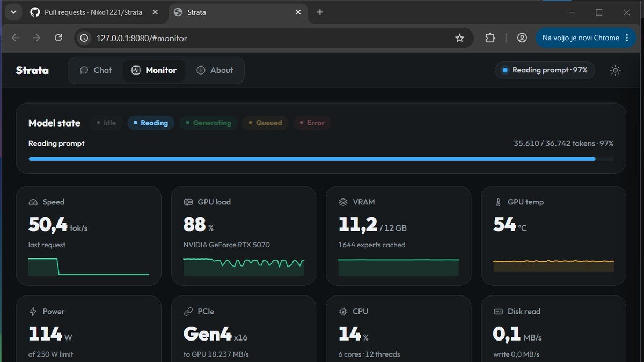Click the 1644 experts cached text
644x362 pixels.
click(372, 245)
